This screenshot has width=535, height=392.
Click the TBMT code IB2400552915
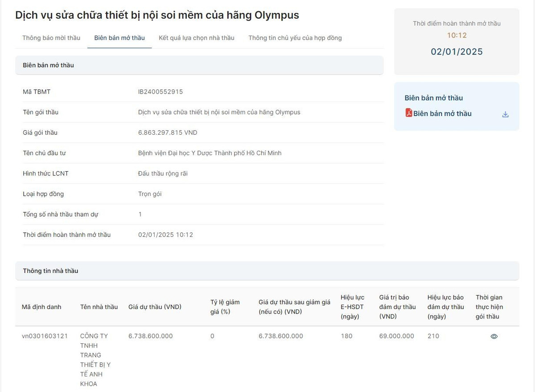pyautogui.click(x=160, y=92)
